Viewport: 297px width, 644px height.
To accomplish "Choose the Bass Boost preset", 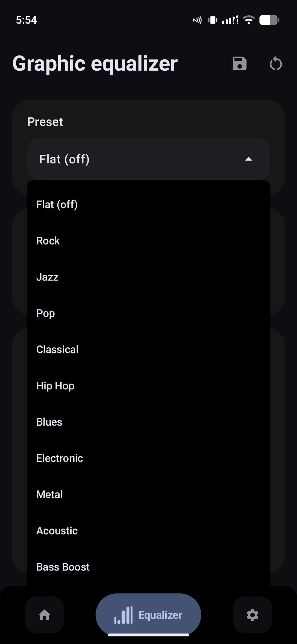I will pyautogui.click(x=63, y=567).
